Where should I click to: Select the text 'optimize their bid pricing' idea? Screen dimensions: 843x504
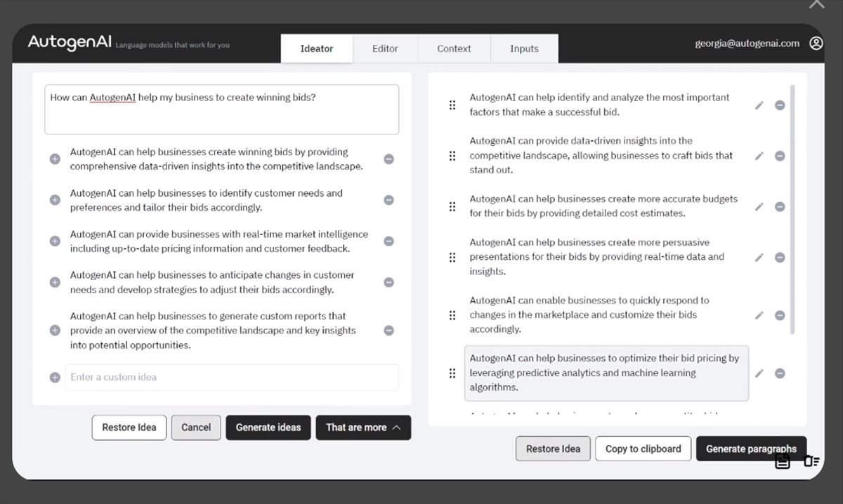tap(606, 373)
